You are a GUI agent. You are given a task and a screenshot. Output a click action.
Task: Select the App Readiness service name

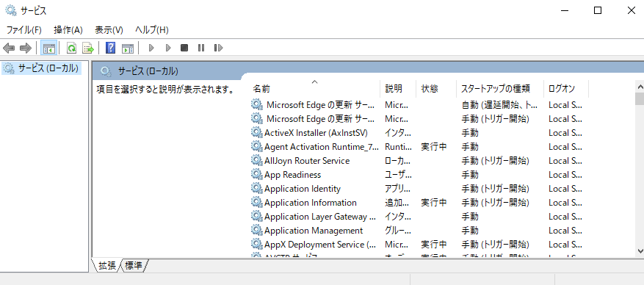[x=292, y=175]
